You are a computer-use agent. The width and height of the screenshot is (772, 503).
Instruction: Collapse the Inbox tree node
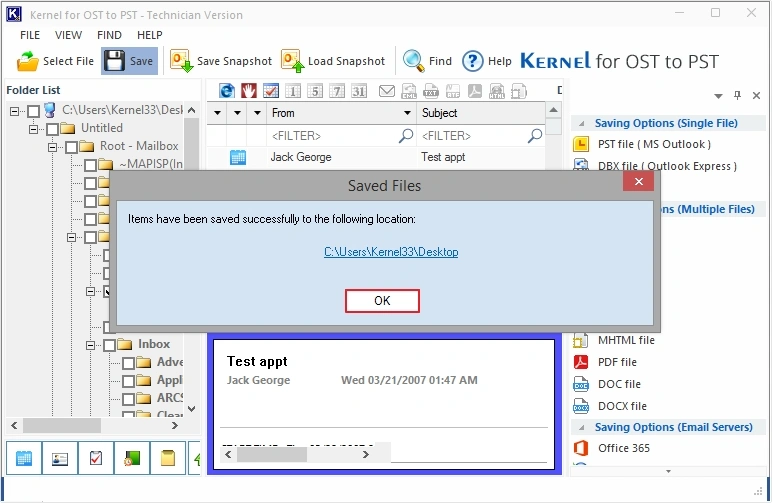90,346
